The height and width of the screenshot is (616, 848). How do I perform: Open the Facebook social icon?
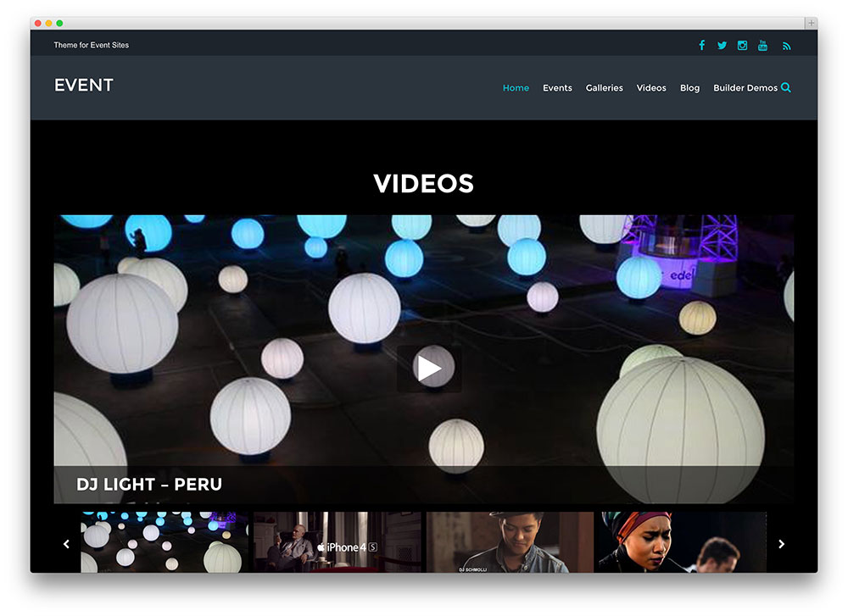coord(701,46)
